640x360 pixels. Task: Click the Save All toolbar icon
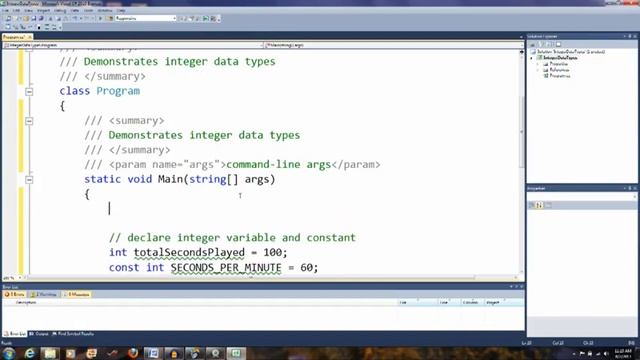click(x=41, y=18)
